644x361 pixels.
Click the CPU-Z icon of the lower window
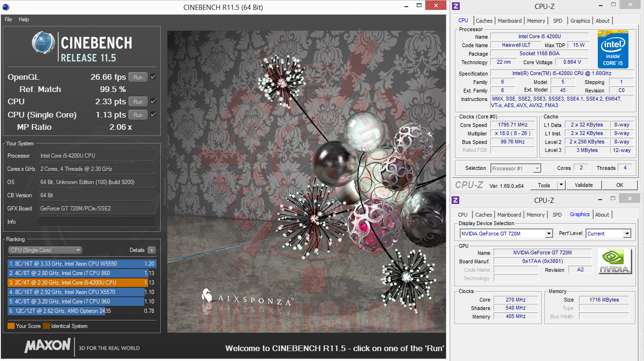(x=455, y=200)
